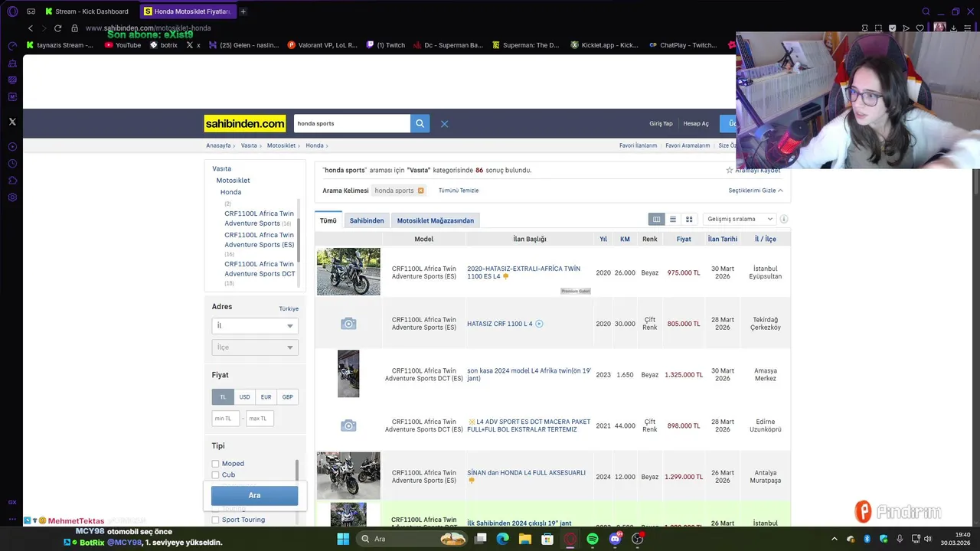Open Microsoft Edge from the taskbar

click(x=502, y=539)
